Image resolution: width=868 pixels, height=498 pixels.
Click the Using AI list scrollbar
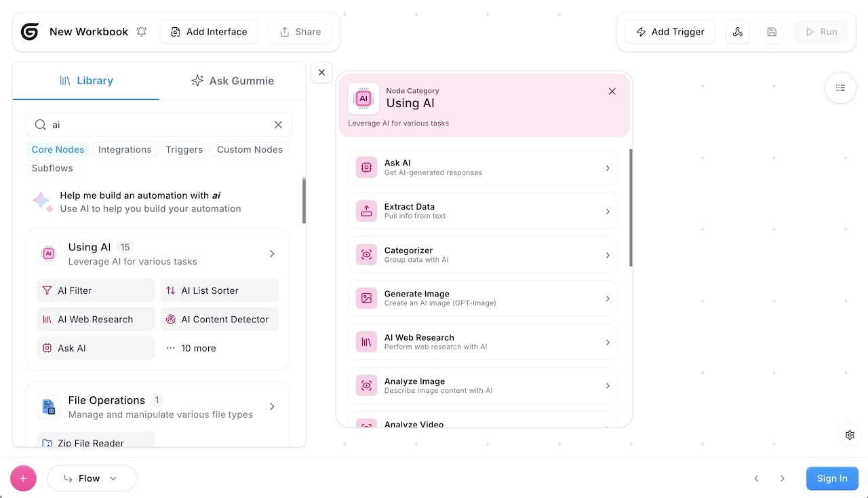(x=631, y=208)
